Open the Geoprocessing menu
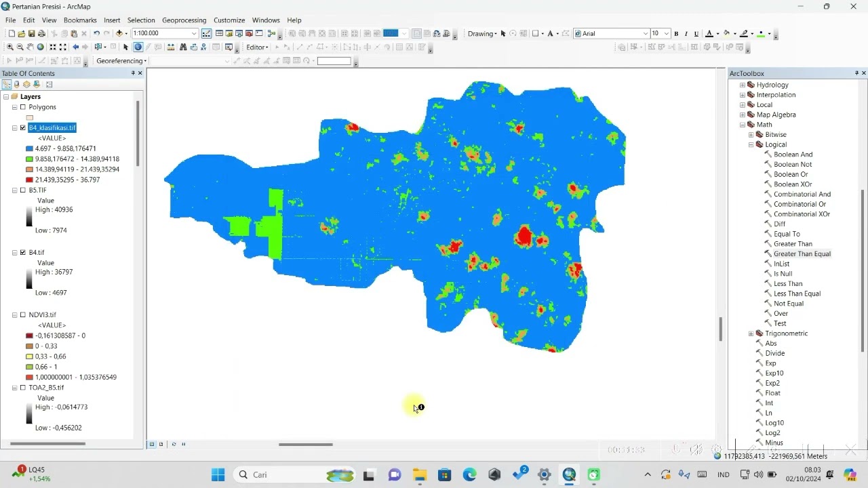This screenshot has width=868, height=488. [184, 20]
